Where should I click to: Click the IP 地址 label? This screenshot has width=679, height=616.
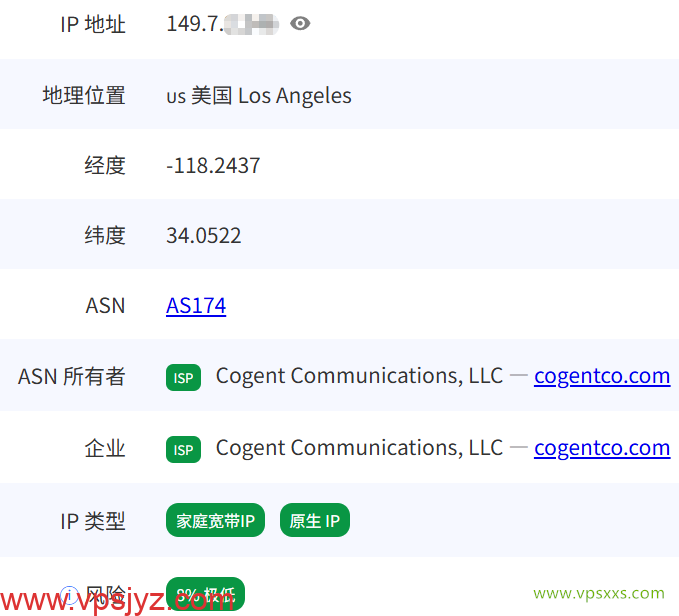point(93,24)
